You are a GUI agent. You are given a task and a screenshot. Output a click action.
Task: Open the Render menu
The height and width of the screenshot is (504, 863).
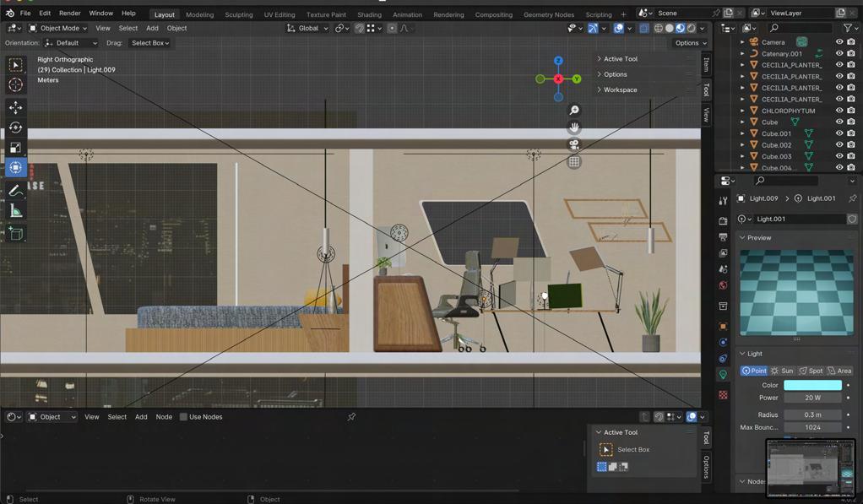tap(69, 14)
